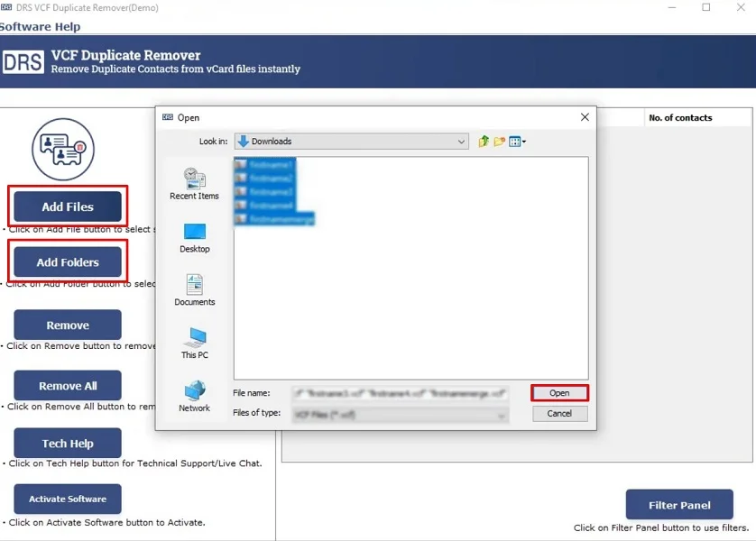Cancel the Open dialog
The image size is (756, 541).
[x=559, y=414]
